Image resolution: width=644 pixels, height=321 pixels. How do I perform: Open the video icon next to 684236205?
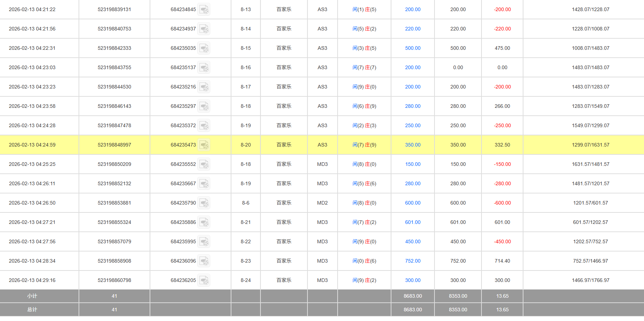(x=204, y=281)
